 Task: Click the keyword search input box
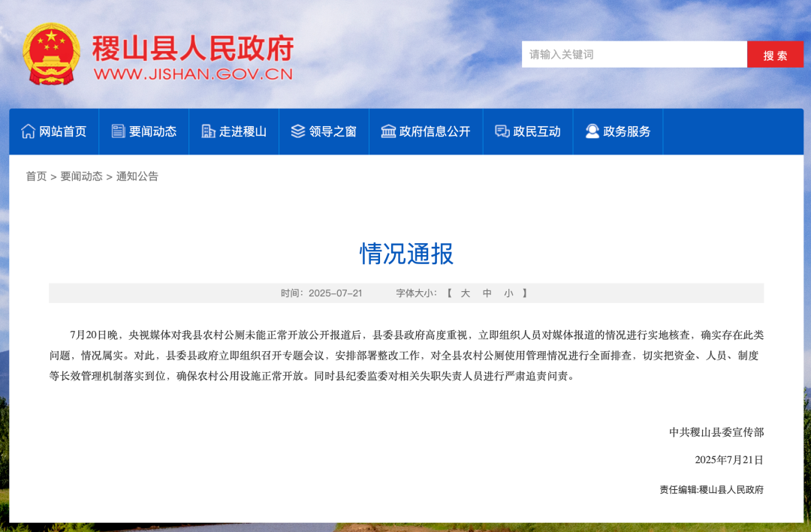(x=635, y=54)
